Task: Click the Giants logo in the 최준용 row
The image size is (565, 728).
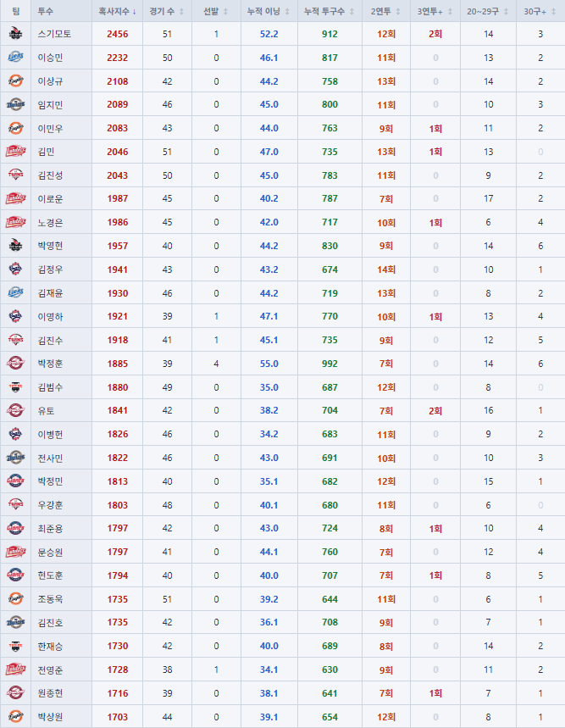Action: point(15,528)
